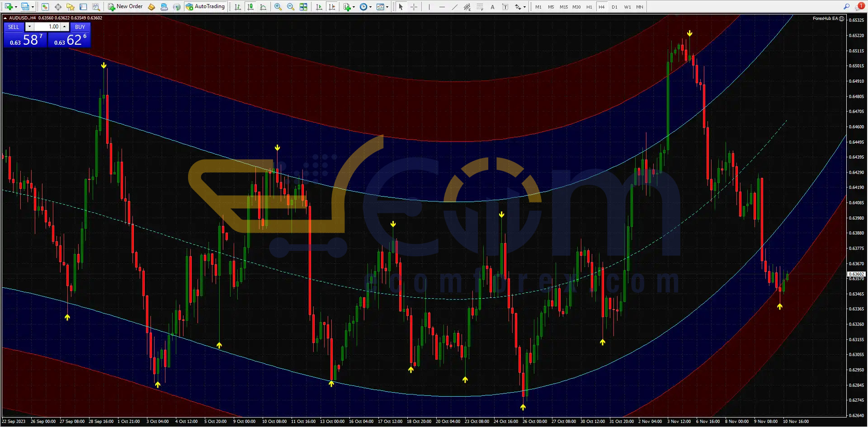Select the trendline drawing tool
Image resolution: width=868 pixels, height=427 pixels.
coord(454,7)
